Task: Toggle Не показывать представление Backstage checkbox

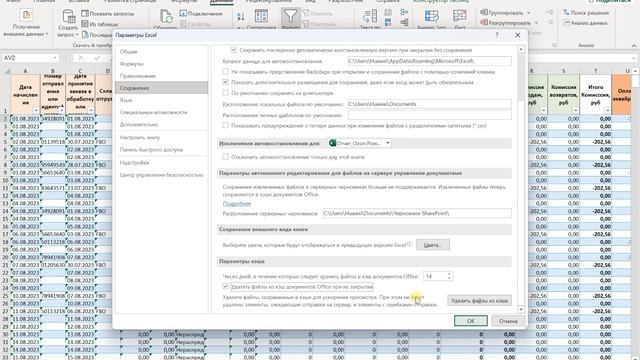Action: pyautogui.click(x=225, y=71)
